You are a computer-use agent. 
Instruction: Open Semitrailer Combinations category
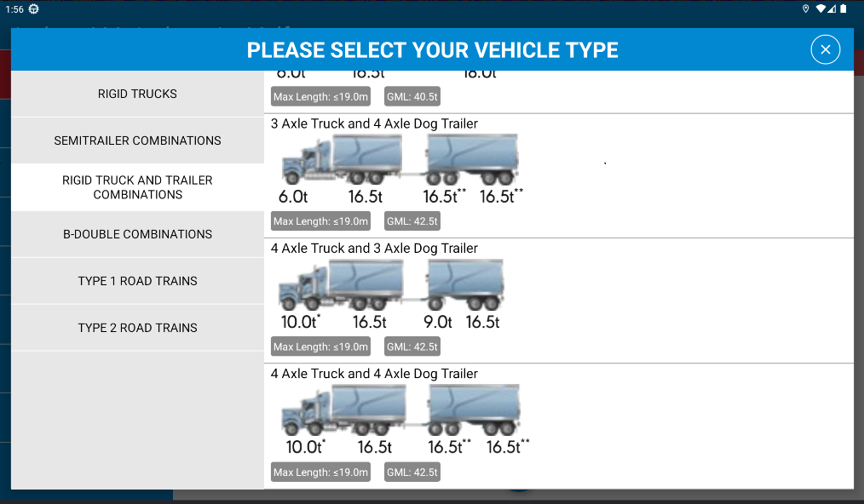(x=137, y=140)
